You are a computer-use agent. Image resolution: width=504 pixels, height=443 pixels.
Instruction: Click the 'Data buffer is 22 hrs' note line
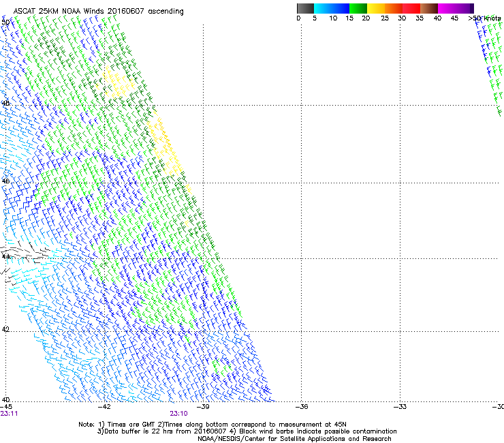247,431
